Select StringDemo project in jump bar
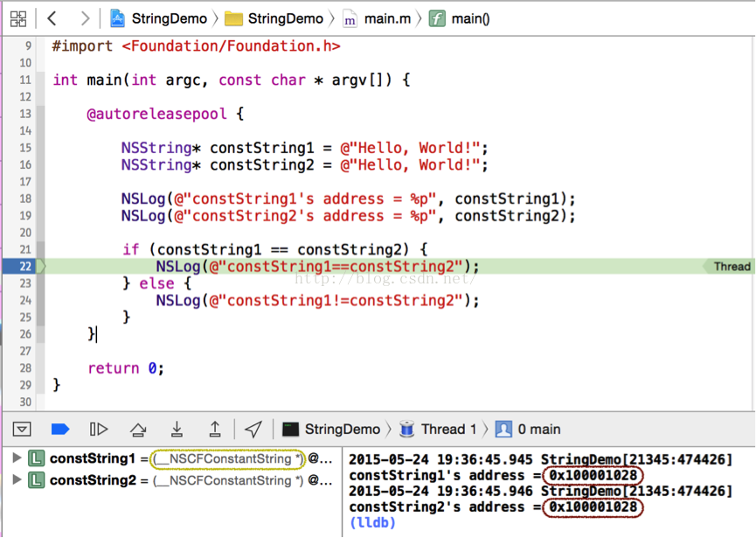 coord(158,19)
